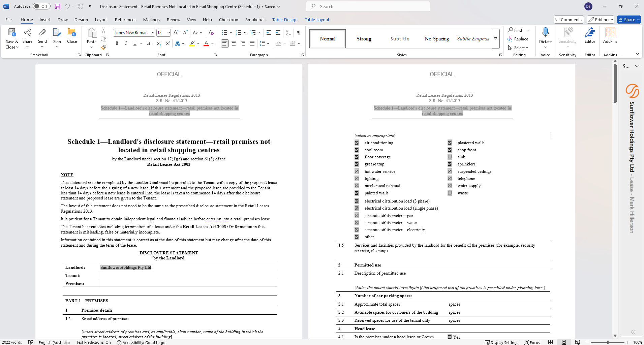Image resolution: width=644 pixels, height=345 pixels.
Task: Increase font size with the grow font icon
Action: 176,33
